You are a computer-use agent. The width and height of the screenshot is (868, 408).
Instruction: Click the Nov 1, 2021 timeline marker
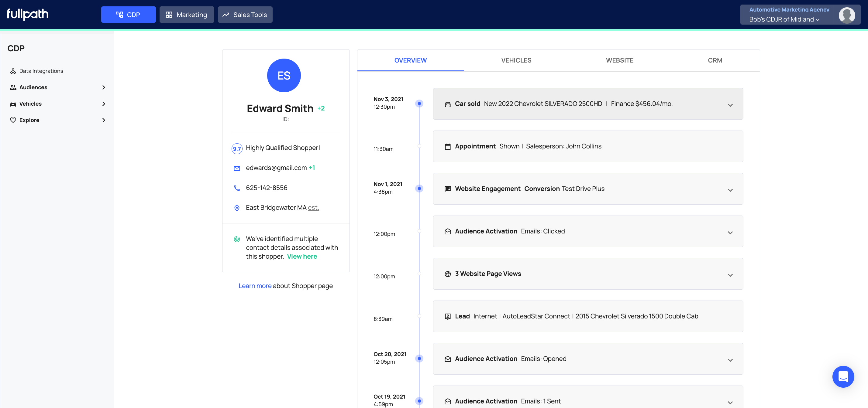tap(419, 189)
